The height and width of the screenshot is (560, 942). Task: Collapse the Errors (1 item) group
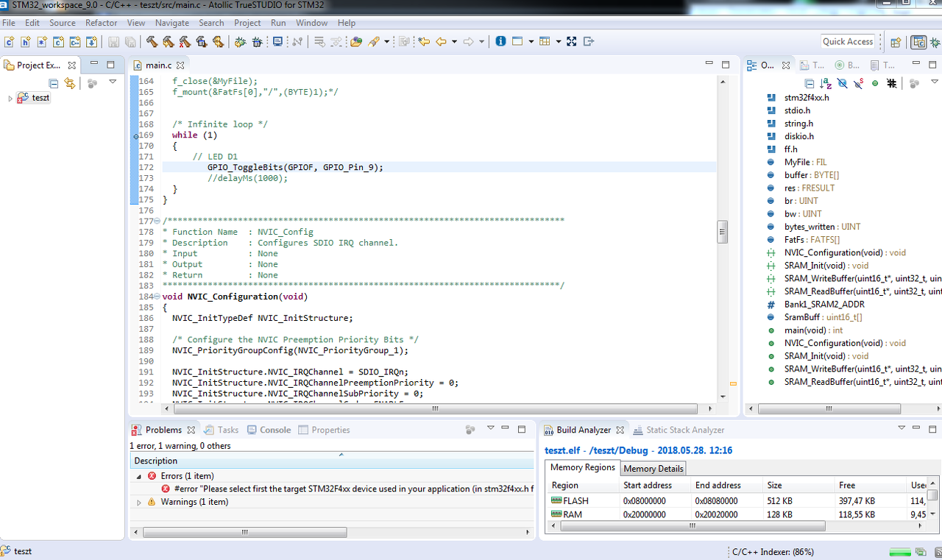pyautogui.click(x=138, y=476)
